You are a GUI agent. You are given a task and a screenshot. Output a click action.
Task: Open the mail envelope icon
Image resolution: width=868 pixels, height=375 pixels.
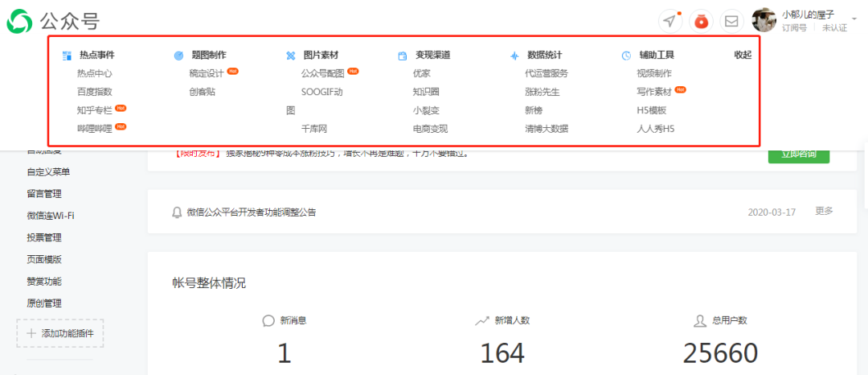pos(732,21)
